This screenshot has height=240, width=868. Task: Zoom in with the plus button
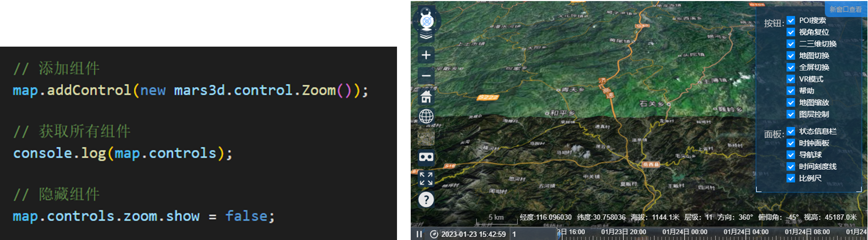click(426, 55)
